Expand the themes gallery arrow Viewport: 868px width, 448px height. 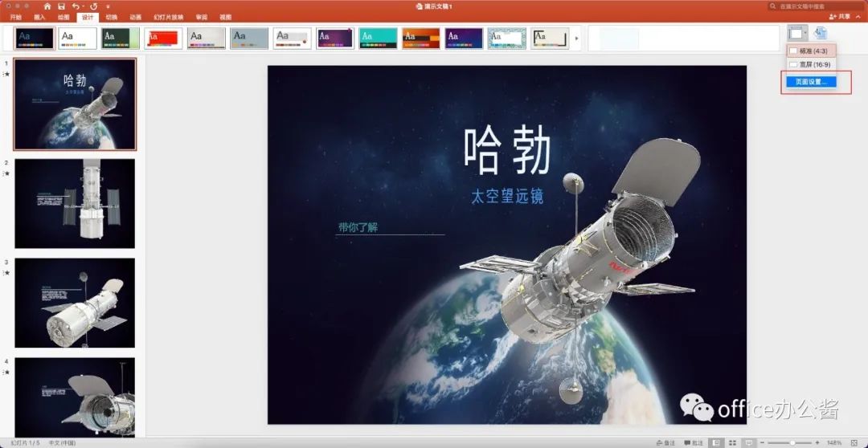tap(576, 39)
